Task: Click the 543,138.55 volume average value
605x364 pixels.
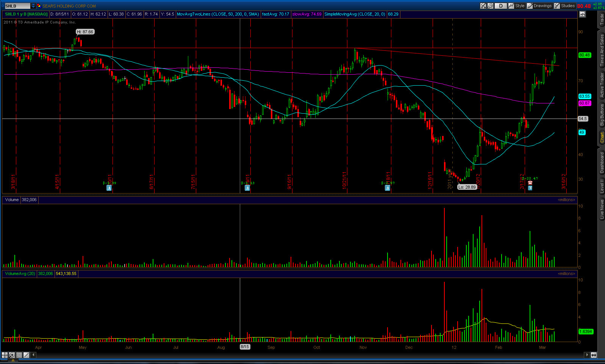Action: 66,273
